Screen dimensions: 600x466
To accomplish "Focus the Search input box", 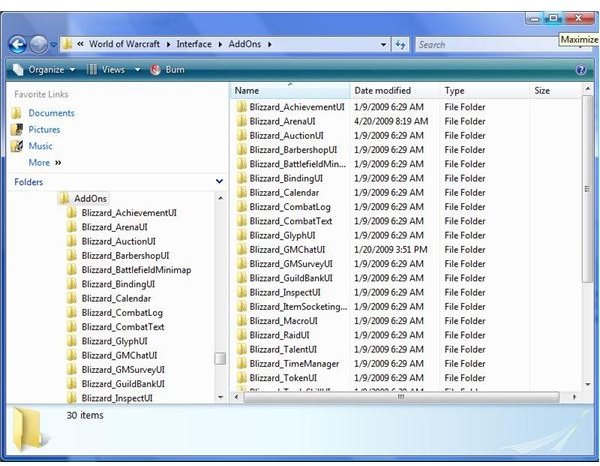I will [x=487, y=45].
